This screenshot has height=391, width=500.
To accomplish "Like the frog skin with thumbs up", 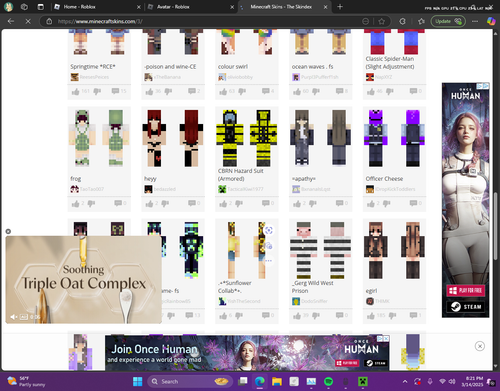I will click(x=75, y=204).
